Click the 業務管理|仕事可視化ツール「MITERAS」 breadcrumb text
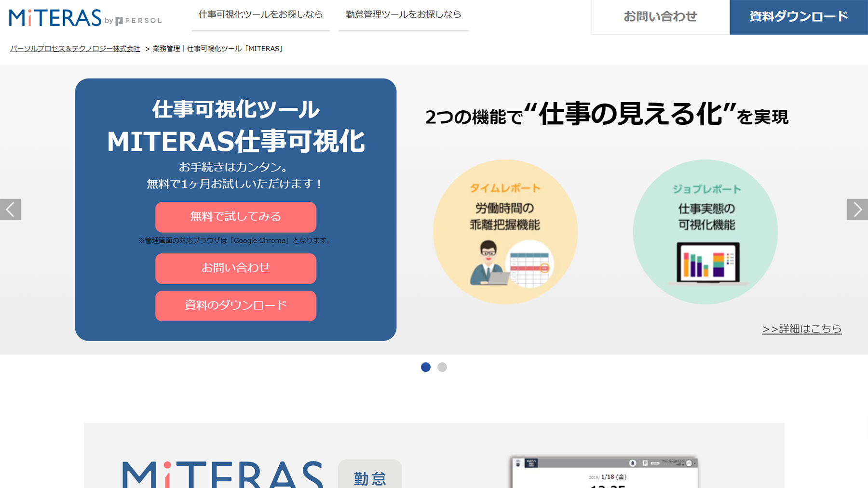Viewport: 868px width, 488px height. click(218, 49)
